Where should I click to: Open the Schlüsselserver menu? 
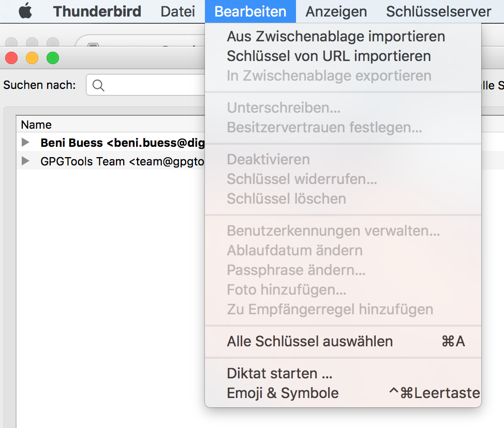(x=438, y=11)
